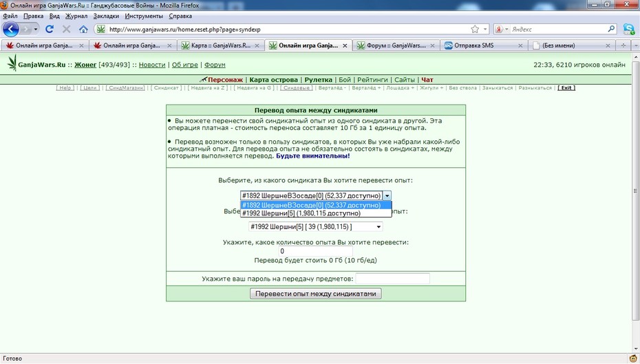This screenshot has height=364, width=640.
Task: Open the Закладки menu
Action: [106, 16]
